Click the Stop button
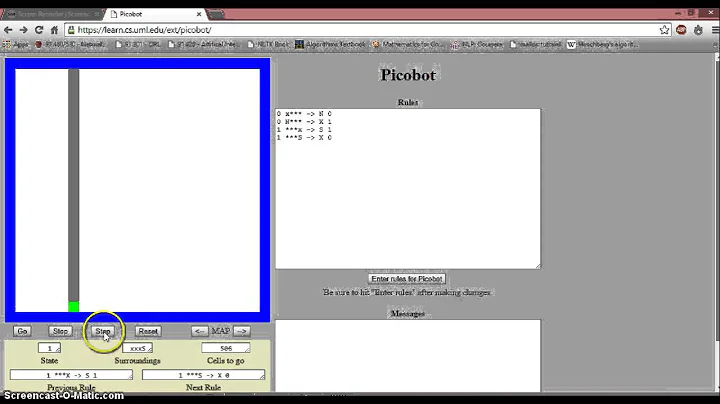Screen dimensions: 720x404 60,331
